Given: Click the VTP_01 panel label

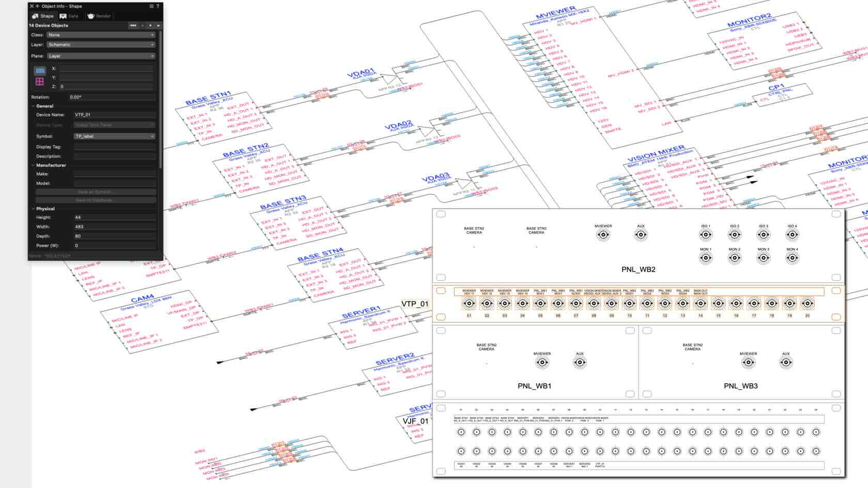Looking at the screenshot, I should pos(415,304).
